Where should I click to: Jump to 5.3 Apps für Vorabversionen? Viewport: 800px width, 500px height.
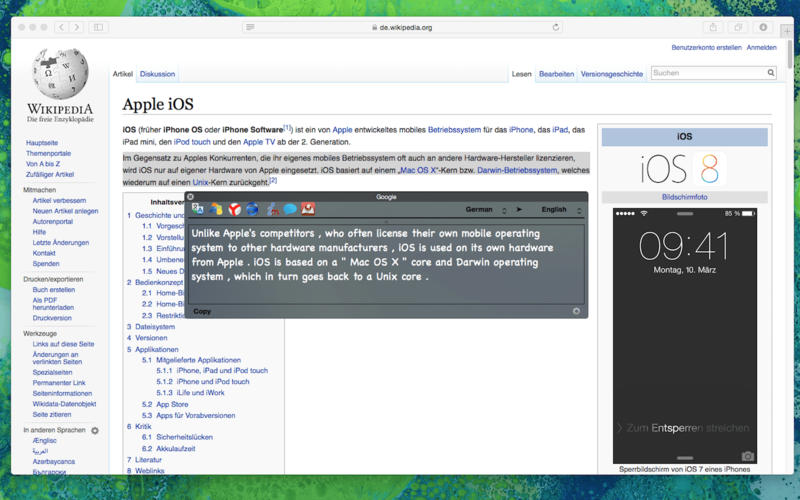189,415
